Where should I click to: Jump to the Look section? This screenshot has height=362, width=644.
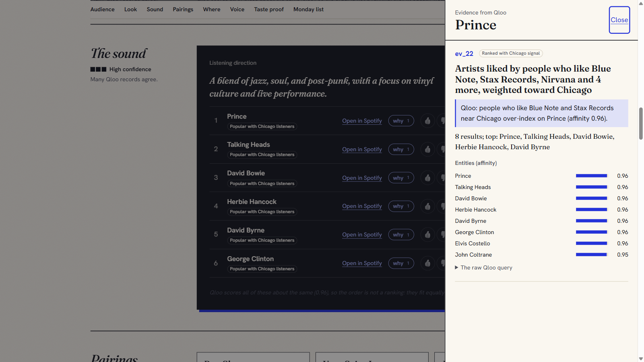point(130,9)
